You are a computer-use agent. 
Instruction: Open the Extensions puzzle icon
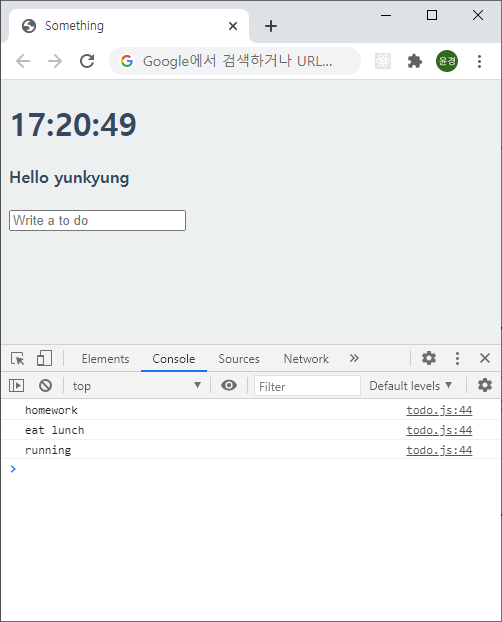(x=415, y=61)
